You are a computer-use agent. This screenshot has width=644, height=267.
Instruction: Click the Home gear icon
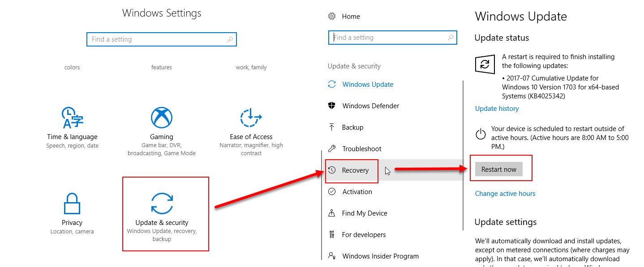tap(332, 17)
